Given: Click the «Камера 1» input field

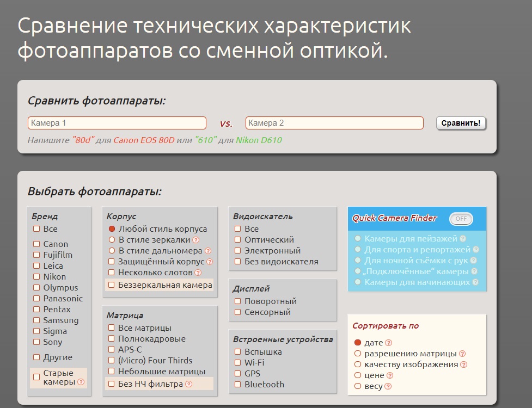Looking at the screenshot, I should [x=117, y=123].
